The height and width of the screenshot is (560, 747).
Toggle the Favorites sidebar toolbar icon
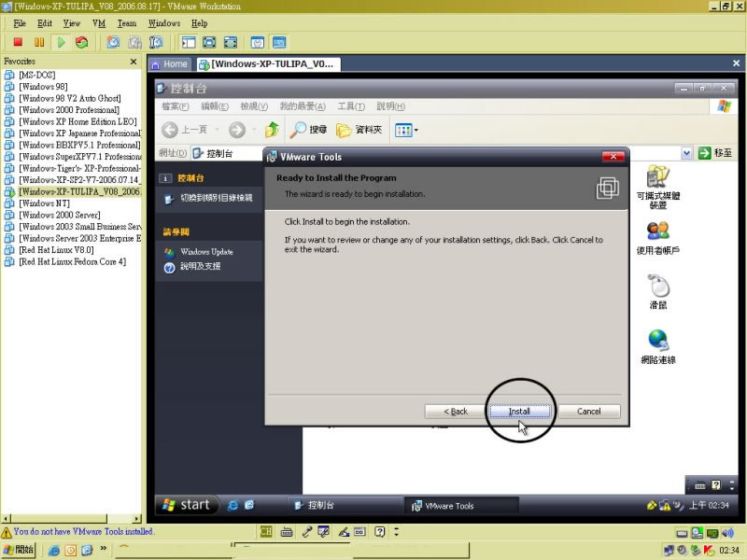189,42
